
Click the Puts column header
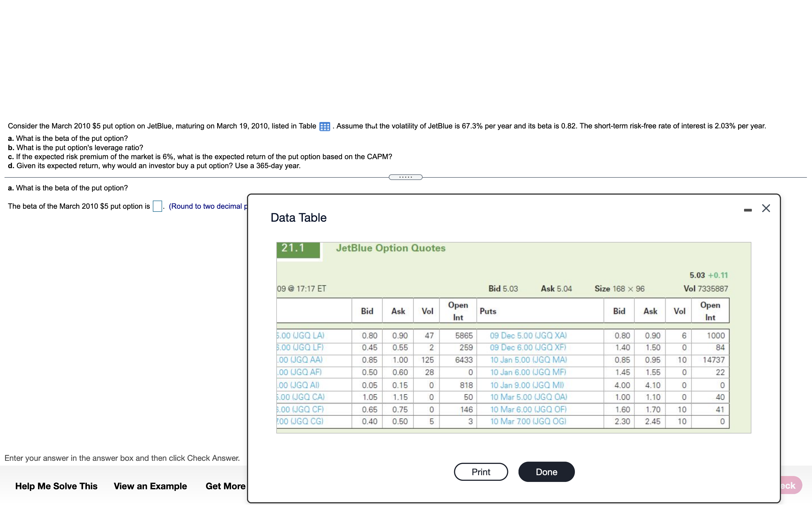pyautogui.click(x=488, y=311)
